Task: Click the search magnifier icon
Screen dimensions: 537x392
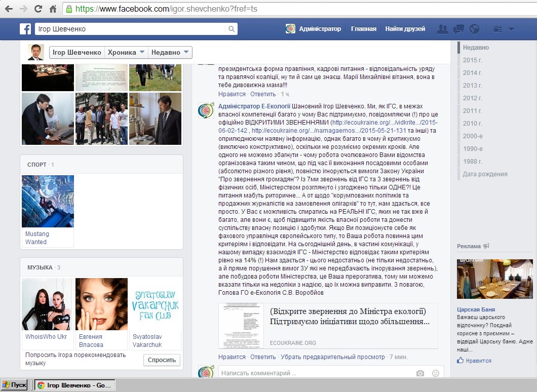Action: click(232, 29)
